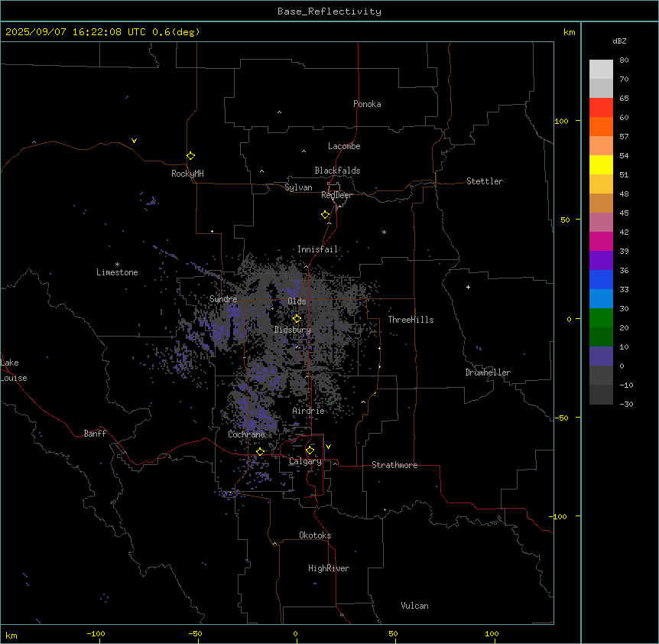659x644 pixels.
Task: Click the white caret marker southwest of Ponoka
Action: [279, 112]
